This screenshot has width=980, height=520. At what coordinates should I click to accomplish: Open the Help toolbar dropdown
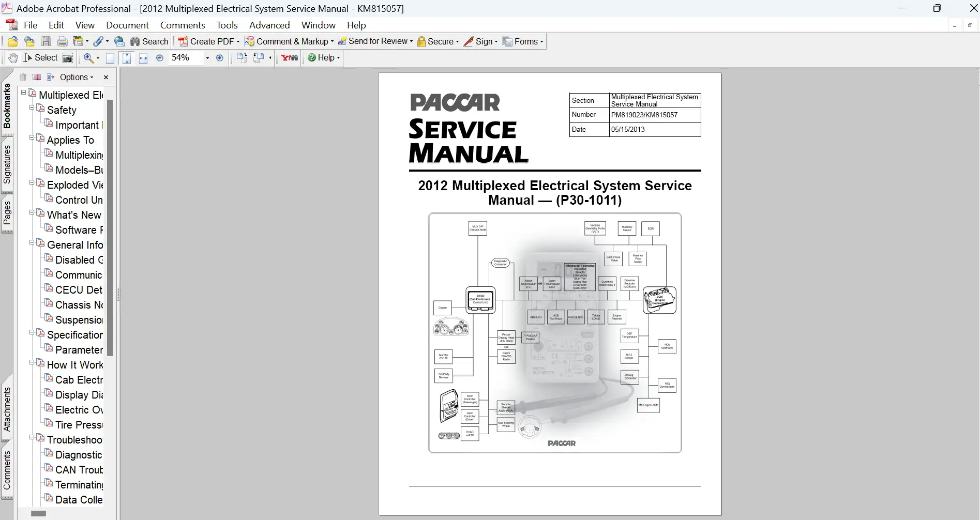[324, 58]
